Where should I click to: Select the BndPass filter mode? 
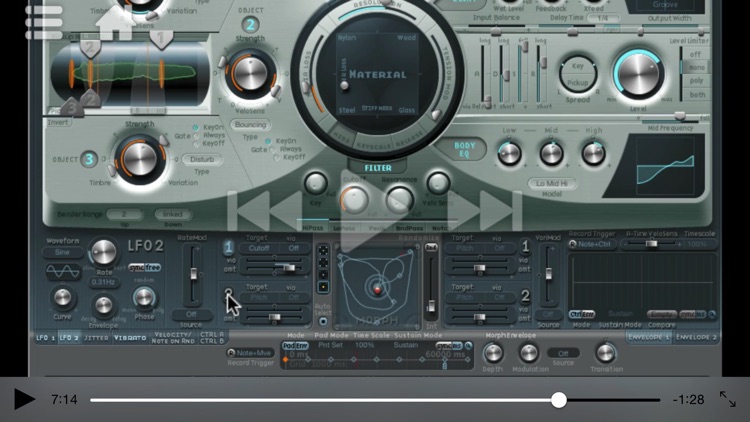point(409,228)
